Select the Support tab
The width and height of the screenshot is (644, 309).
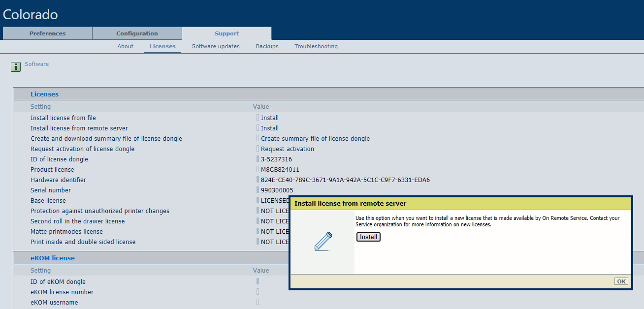(x=226, y=33)
